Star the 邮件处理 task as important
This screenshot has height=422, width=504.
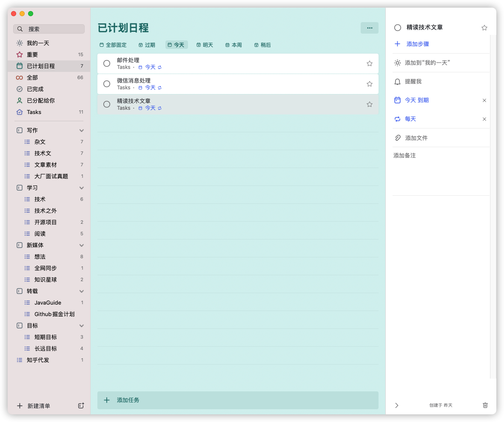coord(370,63)
